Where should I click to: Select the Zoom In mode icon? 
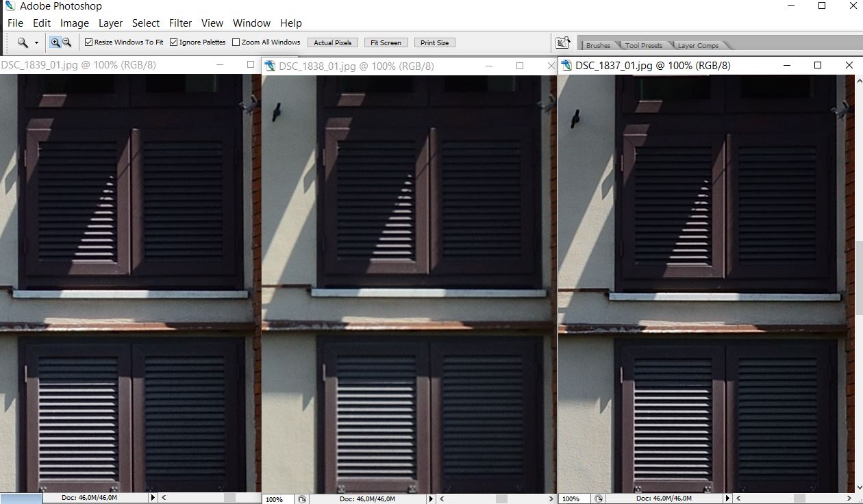[55, 42]
